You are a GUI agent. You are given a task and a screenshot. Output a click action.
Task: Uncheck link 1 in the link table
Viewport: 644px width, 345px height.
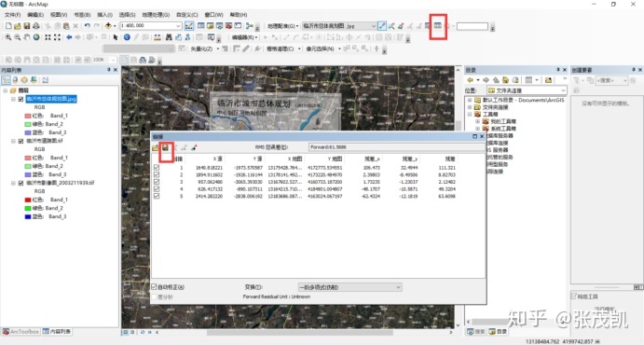pyautogui.click(x=157, y=168)
